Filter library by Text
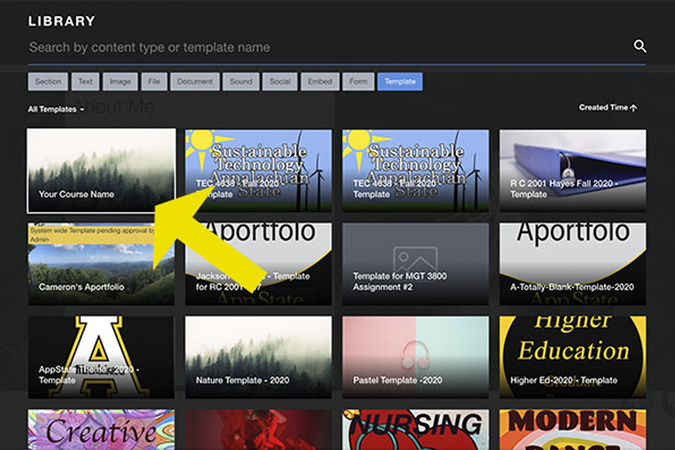Screen dimensions: 675x450 85,81
